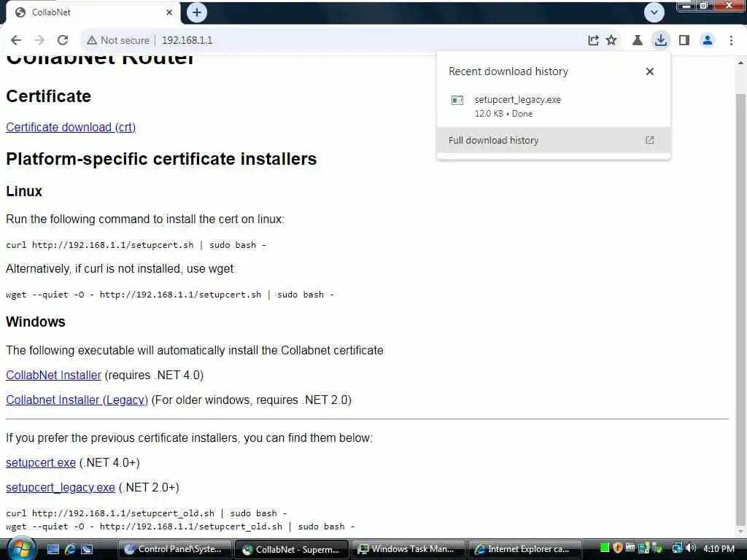Image resolution: width=747 pixels, height=560 pixels.
Task: Click the setupcert_legacy.exe page link
Action: pos(61,488)
